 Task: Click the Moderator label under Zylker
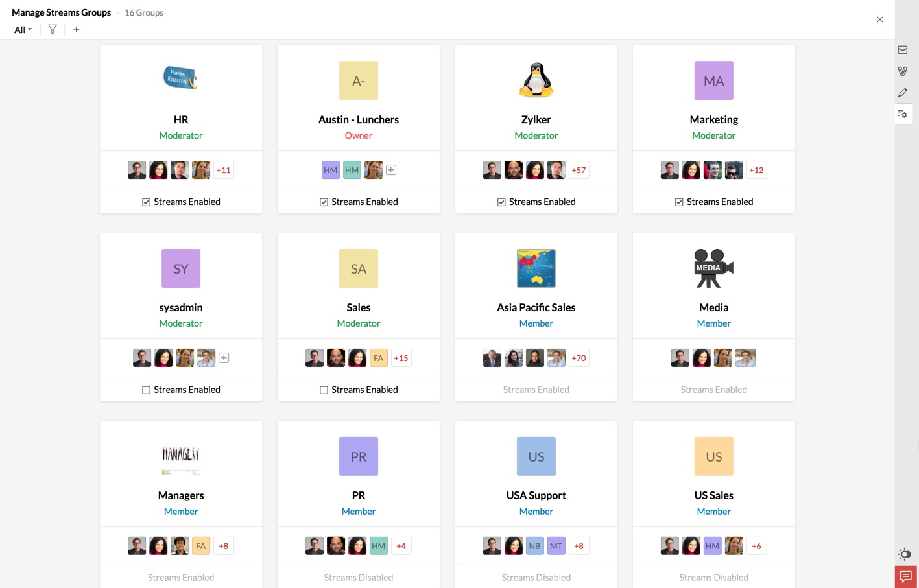point(536,135)
